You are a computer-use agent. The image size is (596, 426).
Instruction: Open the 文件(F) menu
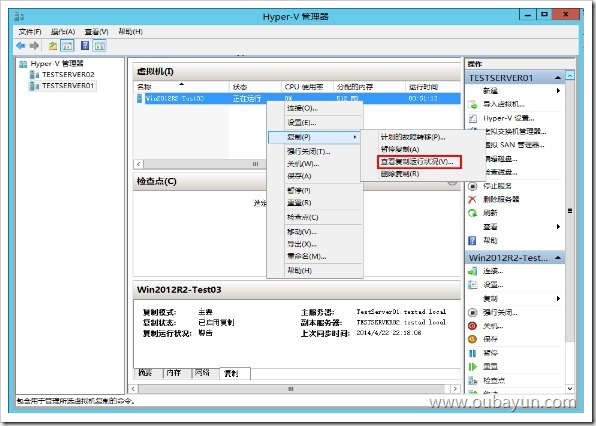point(30,32)
